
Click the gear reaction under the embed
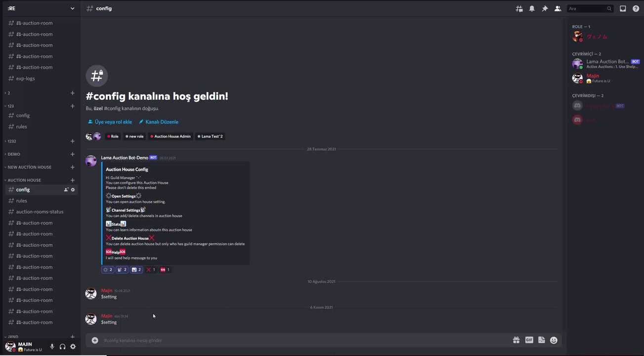(107, 269)
